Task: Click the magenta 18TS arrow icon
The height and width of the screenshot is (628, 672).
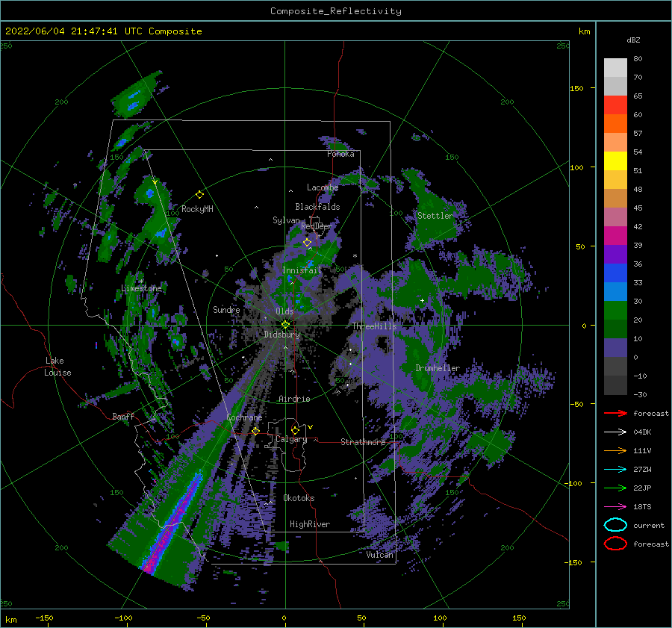Action: click(615, 507)
